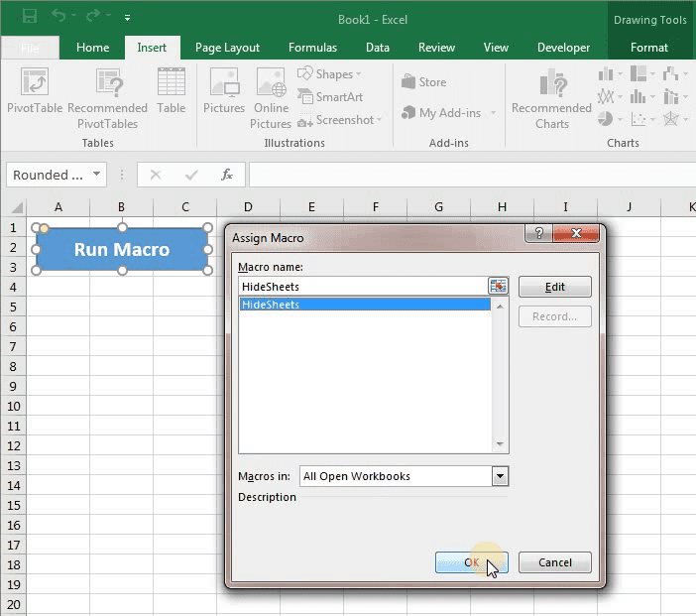Click the Save icon in title bar
This screenshot has width=696, height=616.
click(30, 17)
